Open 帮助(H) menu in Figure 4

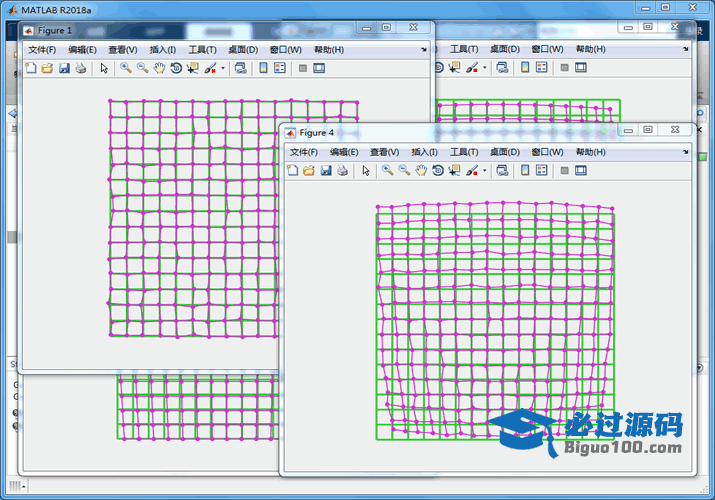click(591, 152)
